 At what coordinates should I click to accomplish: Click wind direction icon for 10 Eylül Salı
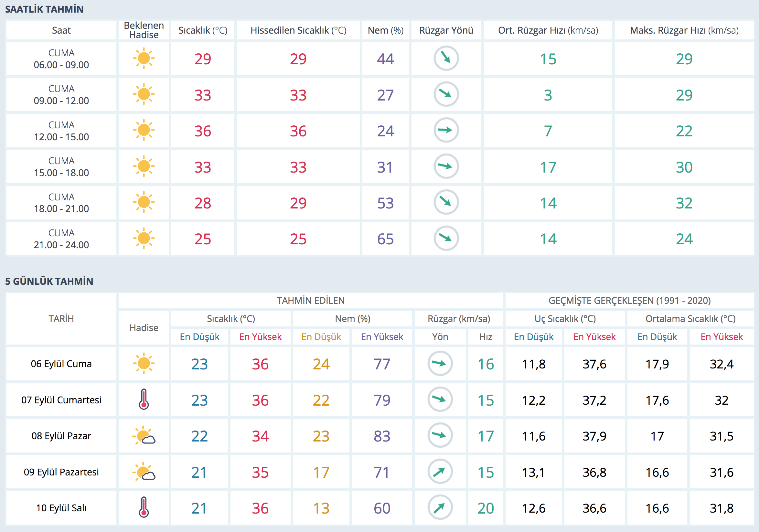pyautogui.click(x=440, y=507)
